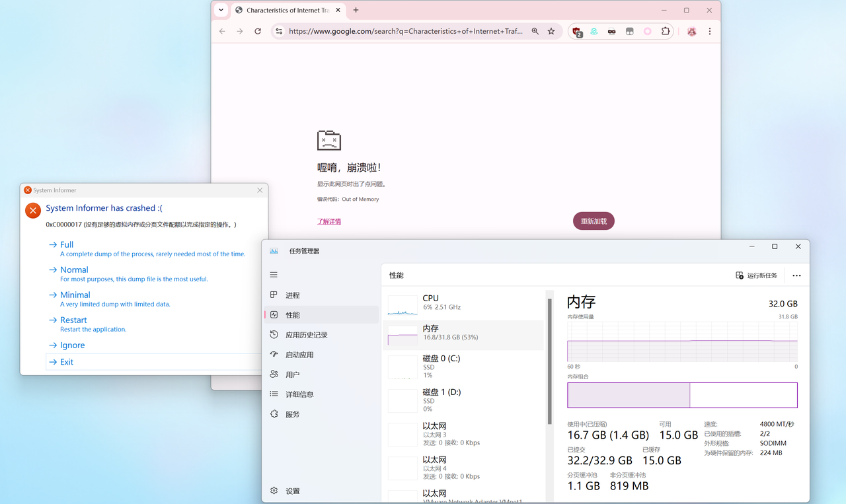Click 重新加载 button on crashed page

[x=594, y=221]
